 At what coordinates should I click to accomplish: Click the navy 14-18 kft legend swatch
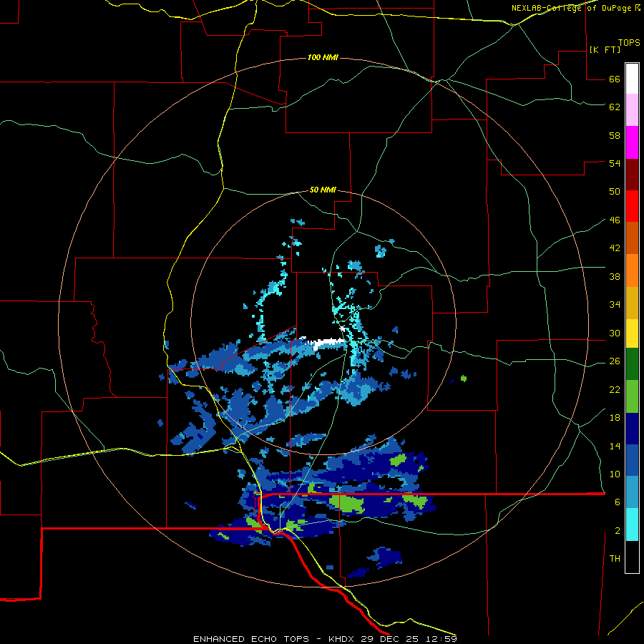coord(632,429)
